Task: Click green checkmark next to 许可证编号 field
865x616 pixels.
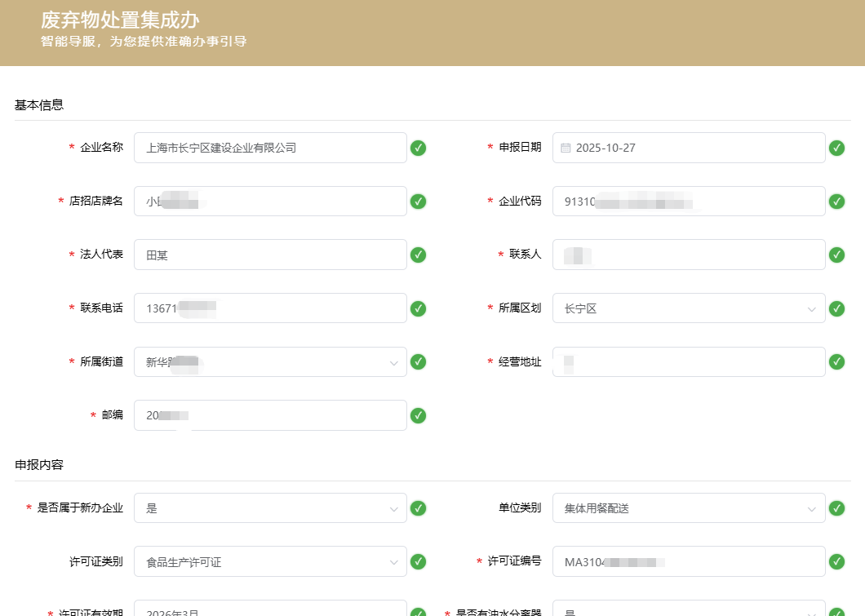Action: (836, 561)
